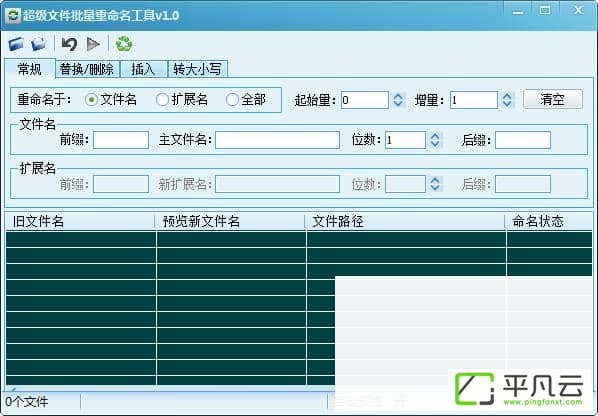
Task: Click the 旧文件名 column header
Action: pyautogui.click(x=80, y=222)
